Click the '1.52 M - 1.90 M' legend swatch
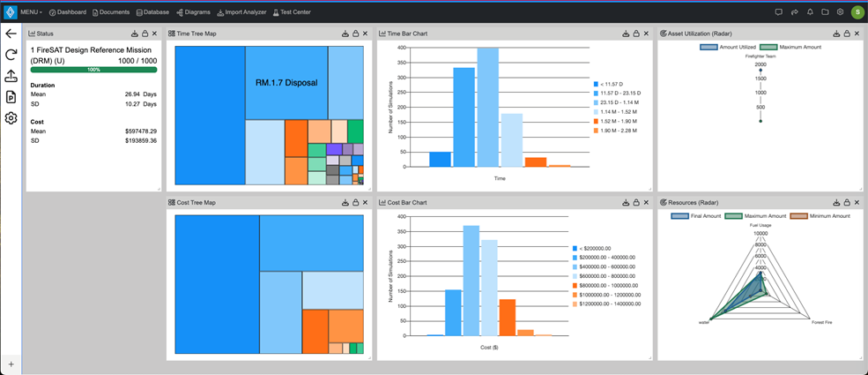The width and height of the screenshot is (868, 375). (x=596, y=121)
